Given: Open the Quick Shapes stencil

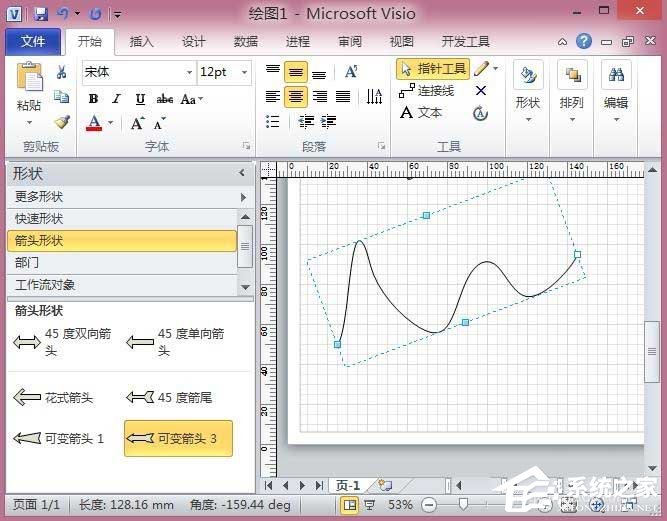Looking at the screenshot, I should 122,219.
